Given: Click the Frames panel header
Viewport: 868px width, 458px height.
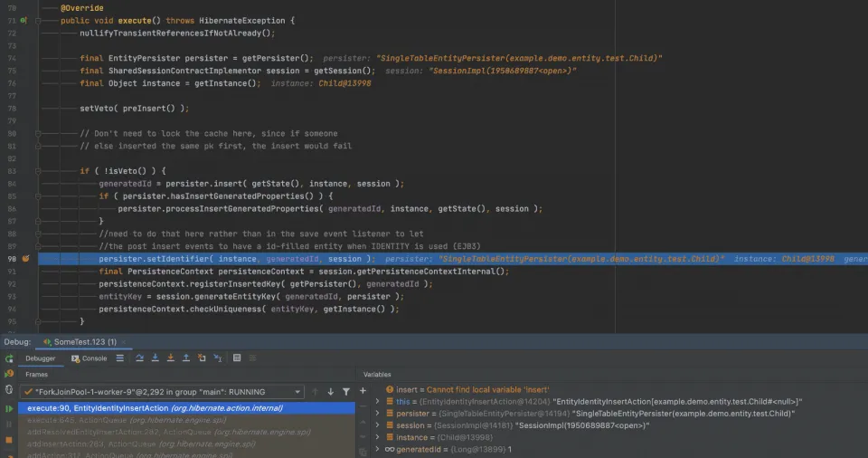Looking at the screenshot, I should (x=36, y=375).
